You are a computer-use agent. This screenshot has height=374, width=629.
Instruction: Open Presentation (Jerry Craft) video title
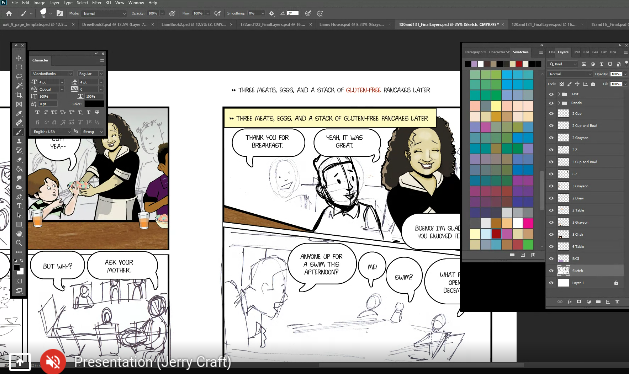tap(152, 362)
